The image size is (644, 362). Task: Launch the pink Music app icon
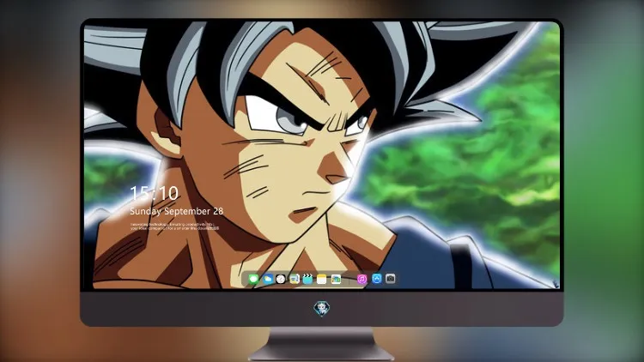coord(361,279)
